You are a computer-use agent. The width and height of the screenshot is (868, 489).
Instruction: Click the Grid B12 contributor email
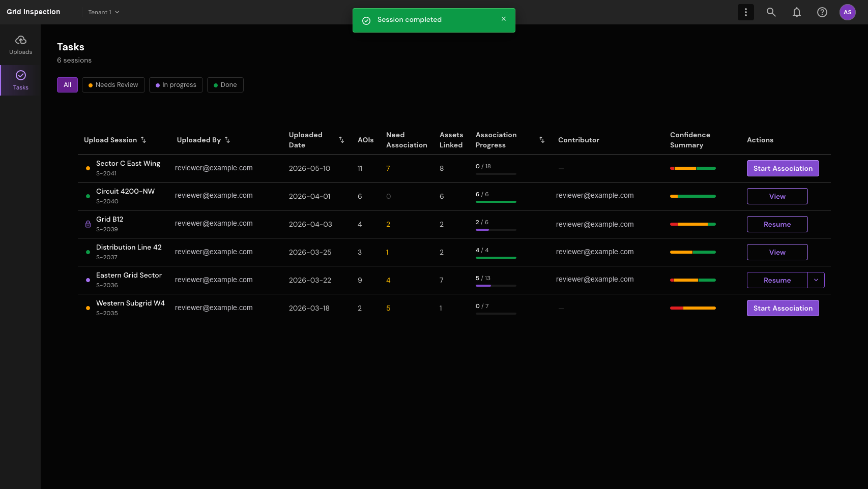pyautogui.click(x=595, y=224)
